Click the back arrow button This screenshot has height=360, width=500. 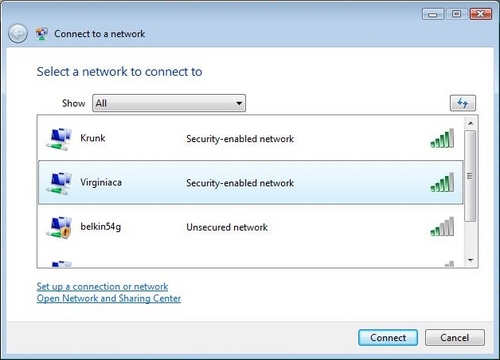coord(18,34)
